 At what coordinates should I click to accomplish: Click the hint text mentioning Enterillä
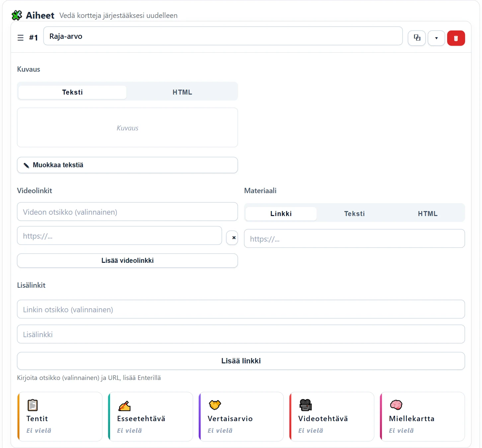click(89, 378)
